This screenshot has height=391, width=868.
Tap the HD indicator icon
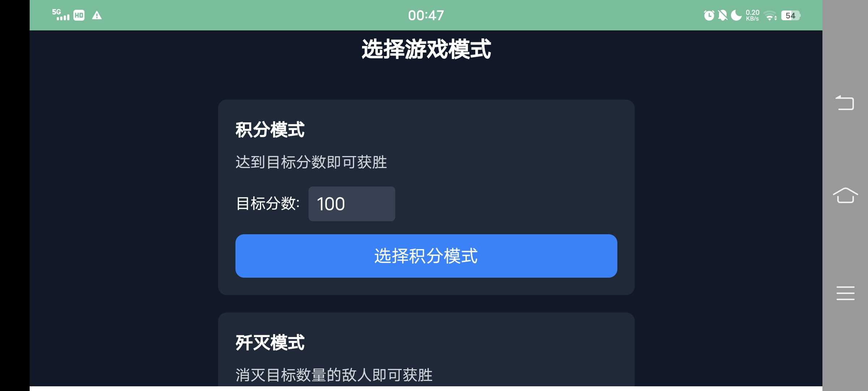[79, 15]
